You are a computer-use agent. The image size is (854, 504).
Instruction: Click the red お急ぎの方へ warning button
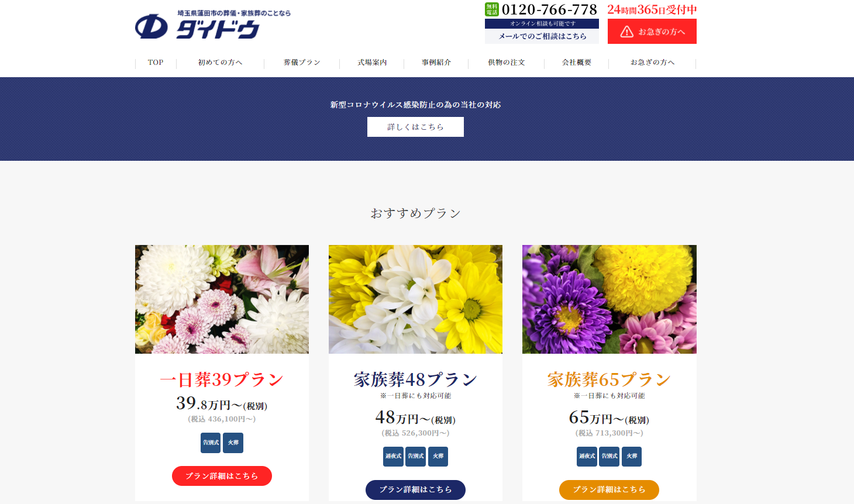pos(652,32)
